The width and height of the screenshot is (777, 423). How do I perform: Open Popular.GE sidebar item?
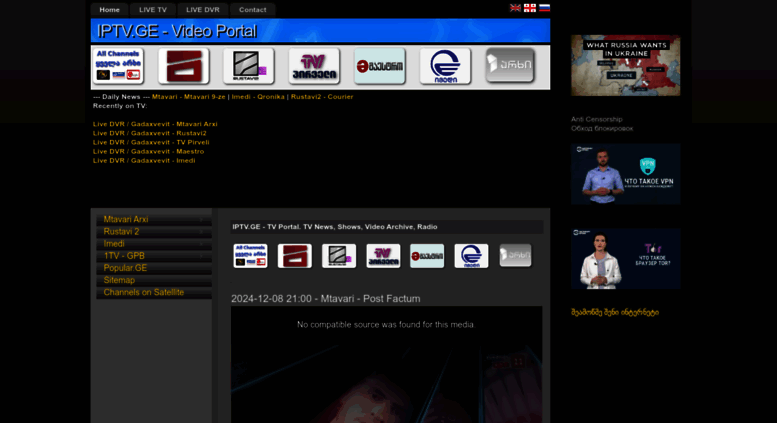(154, 268)
